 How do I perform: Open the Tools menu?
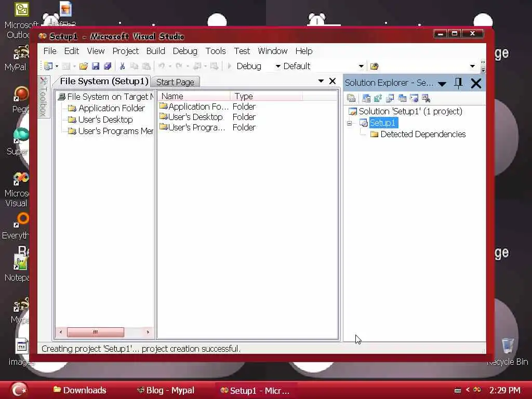[216, 51]
